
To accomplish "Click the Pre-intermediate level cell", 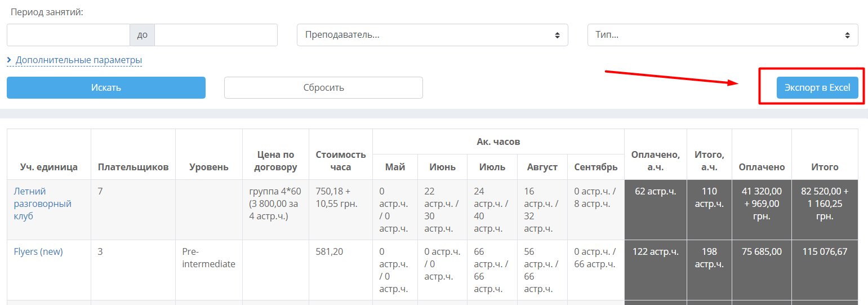I will pos(209,270).
